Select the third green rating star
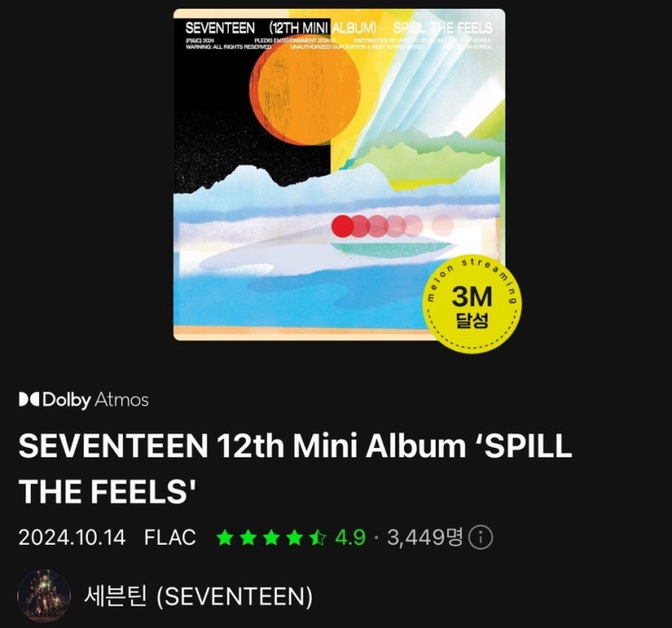672x628 pixels. [271, 538]
